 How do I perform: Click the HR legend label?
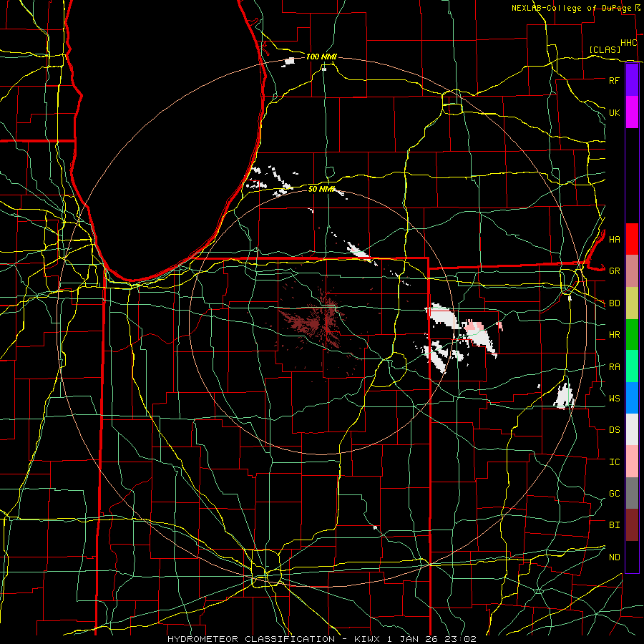pos(615,335)
